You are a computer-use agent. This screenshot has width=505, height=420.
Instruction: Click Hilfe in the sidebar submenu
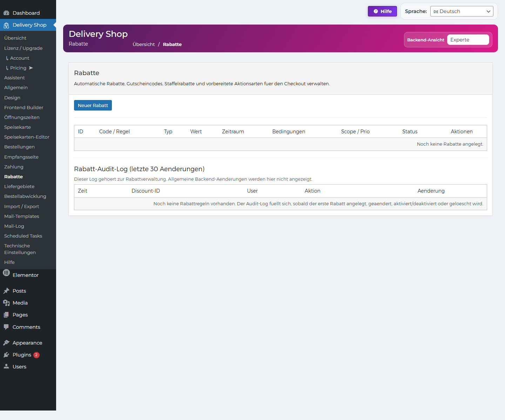coord(9,262)
